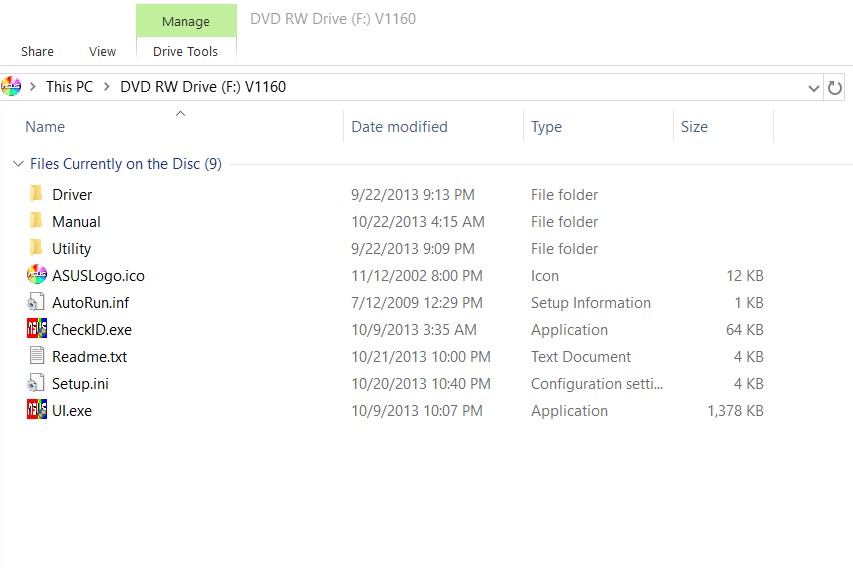The image size is (853, 568).
Task: Click the window title DVD RW Drive (F:) V1160
Action: pos(333,18)
